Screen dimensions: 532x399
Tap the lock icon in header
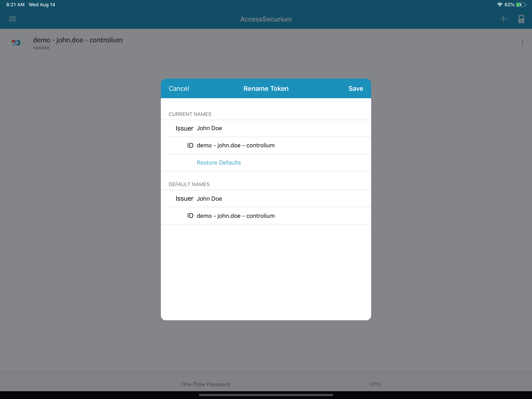click(x=521, y=19)
